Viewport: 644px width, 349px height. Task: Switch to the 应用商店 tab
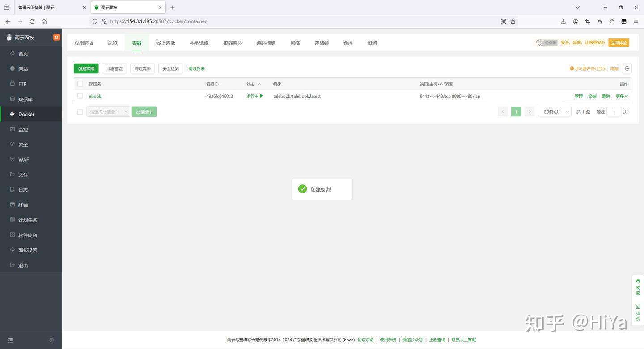point(84,43)
